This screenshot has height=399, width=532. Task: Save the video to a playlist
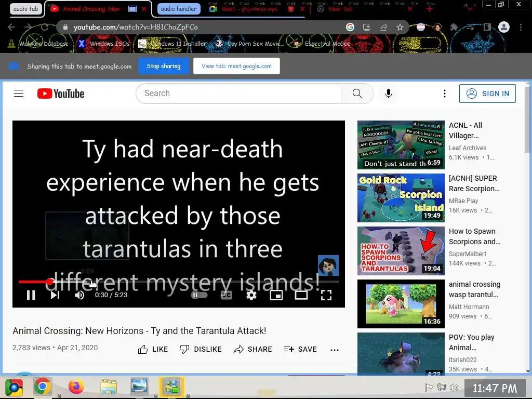tap(300, 349)
